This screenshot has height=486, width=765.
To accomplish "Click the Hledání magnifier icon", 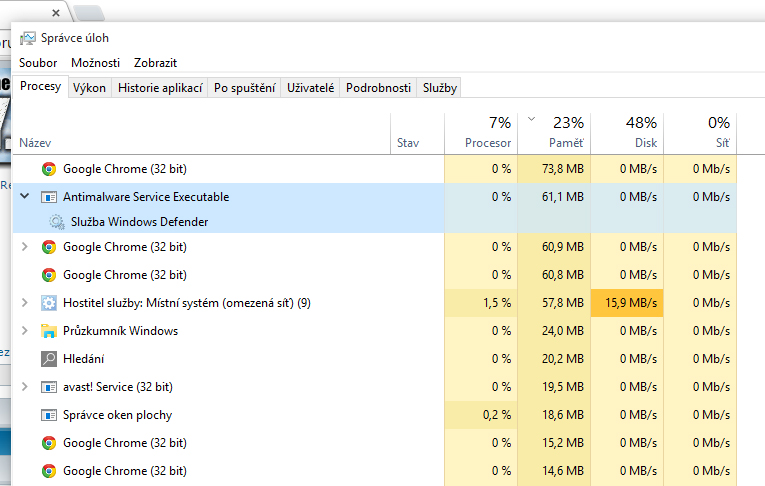I will [48, 359].
